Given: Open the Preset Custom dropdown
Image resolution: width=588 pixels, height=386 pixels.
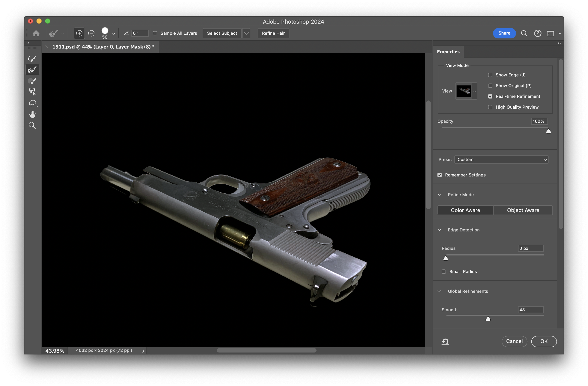Looking at the screenshot, I should pos(501,160).
